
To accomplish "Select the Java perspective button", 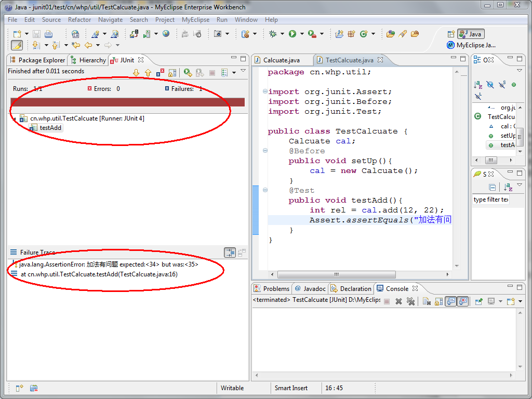I will coord(471,34).
